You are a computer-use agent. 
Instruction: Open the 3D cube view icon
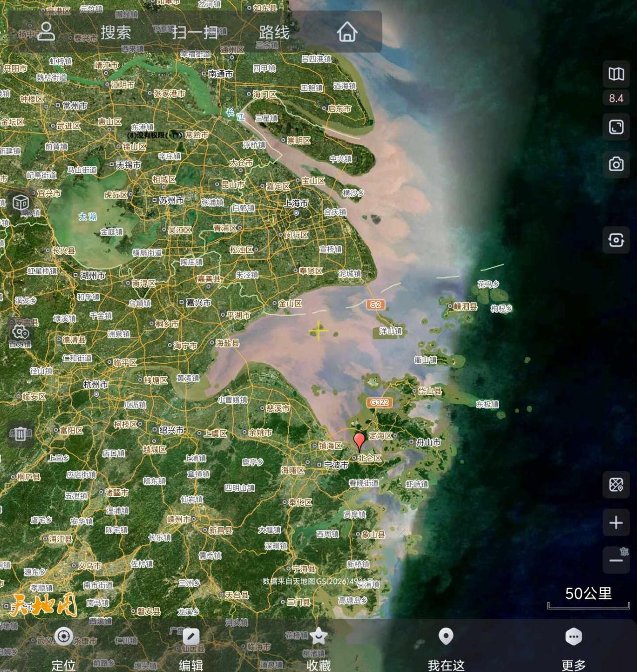[20, 203]
